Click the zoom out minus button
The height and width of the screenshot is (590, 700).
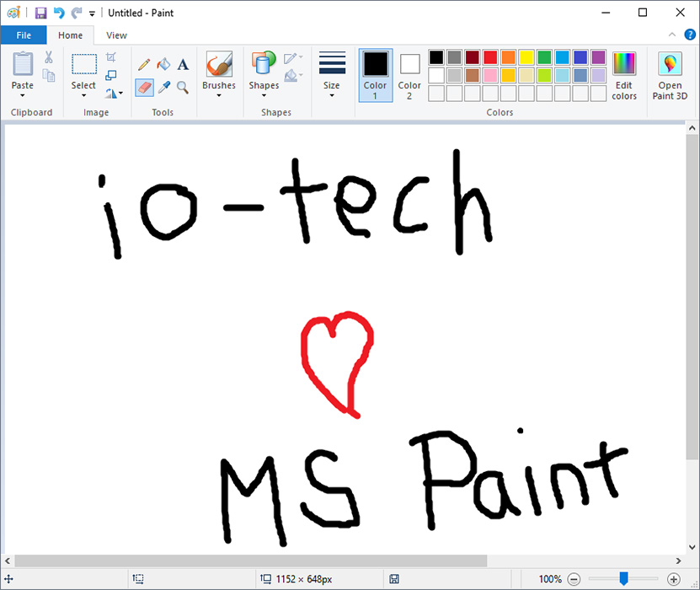click(x=574, y=579)
